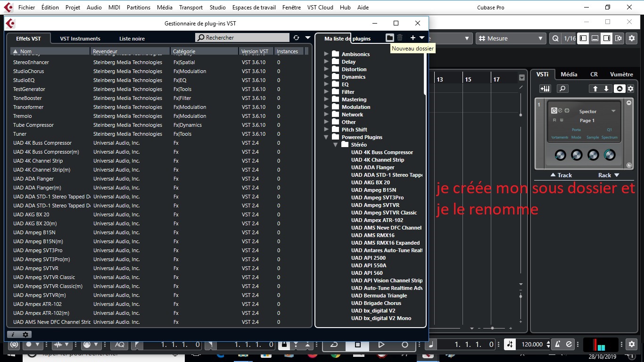Click the record-enable R icon on Spector

[x=554, y=120]
